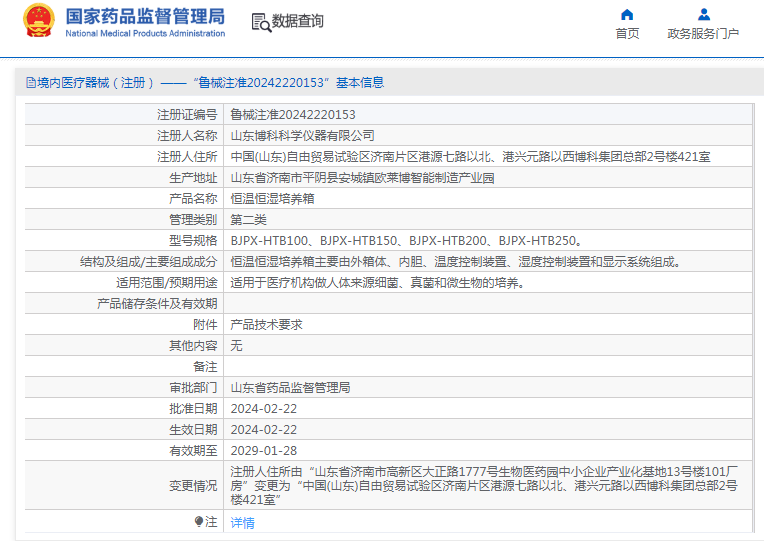Click 生效日期 value 2024-02-22

pyautogui.click(x=264, y=429)
